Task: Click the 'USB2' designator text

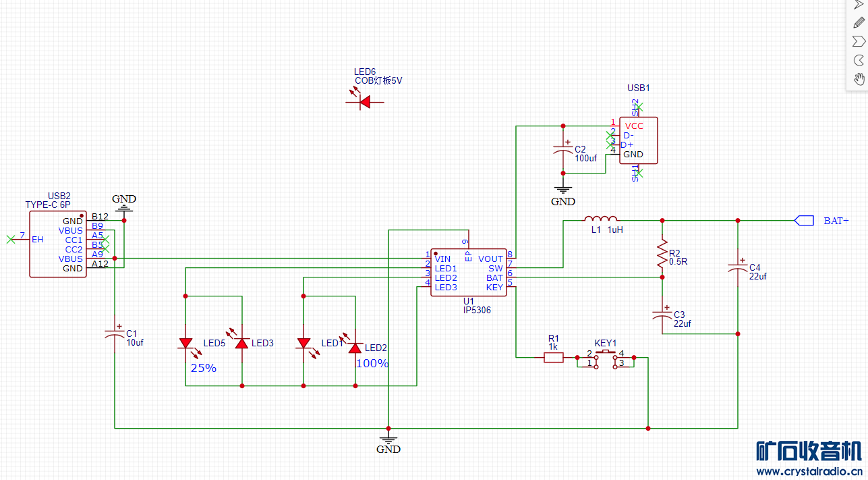Action: point(59,196)
